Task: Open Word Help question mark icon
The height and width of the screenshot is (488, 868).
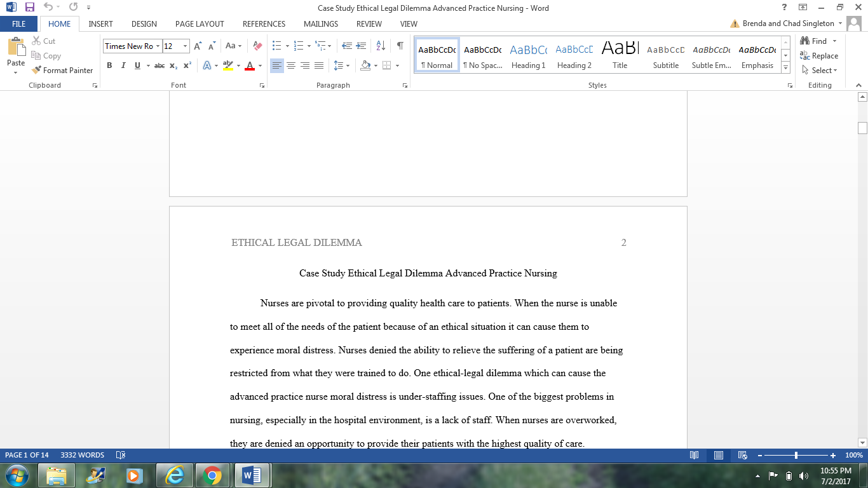Action: coord(785,8)
